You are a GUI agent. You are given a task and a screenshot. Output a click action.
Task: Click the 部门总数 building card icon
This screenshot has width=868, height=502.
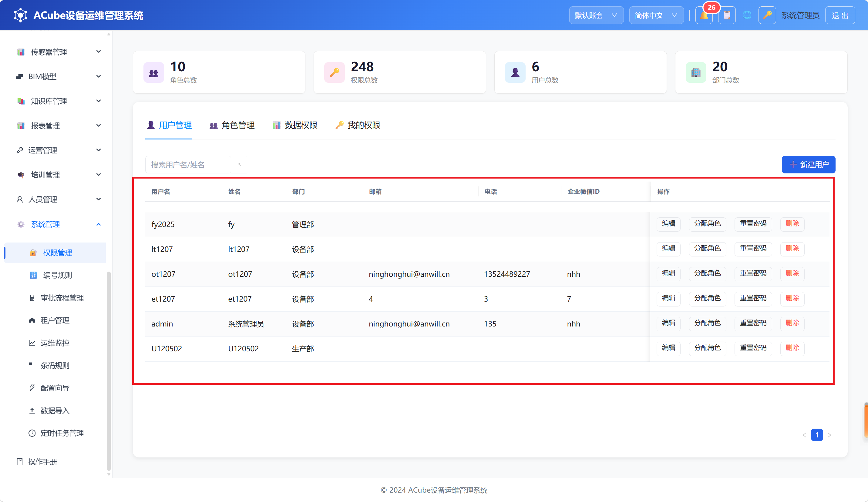696,72
